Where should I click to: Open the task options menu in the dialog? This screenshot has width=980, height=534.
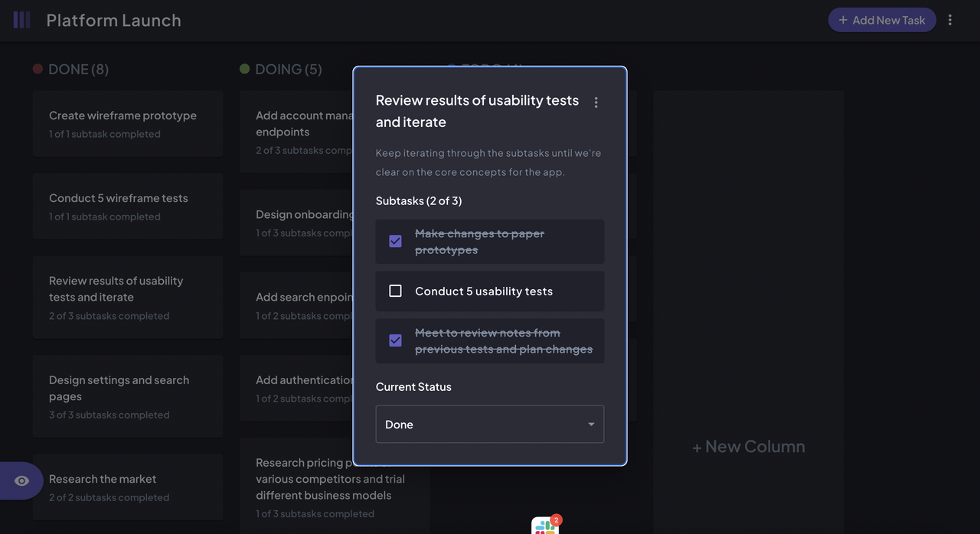596,103
